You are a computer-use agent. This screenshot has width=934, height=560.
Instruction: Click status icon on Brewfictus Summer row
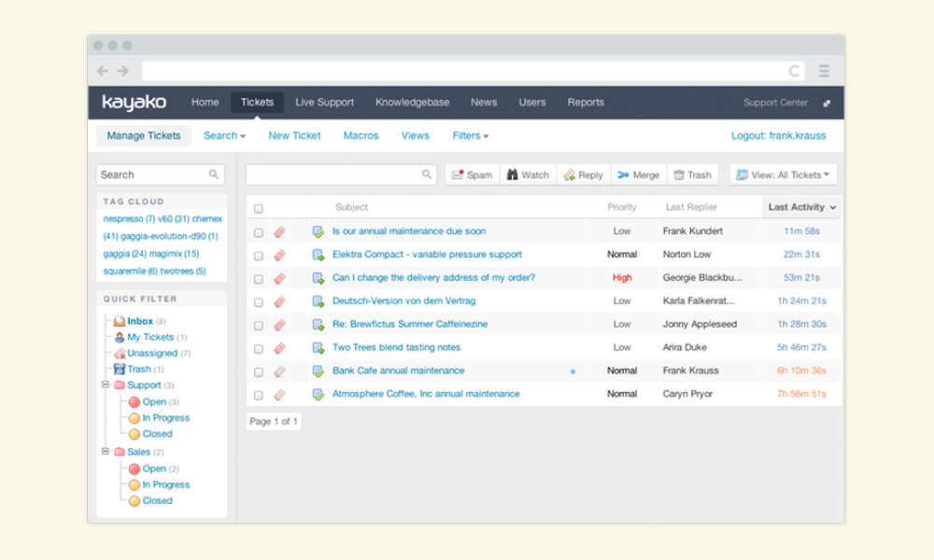(x=318, y=325)
